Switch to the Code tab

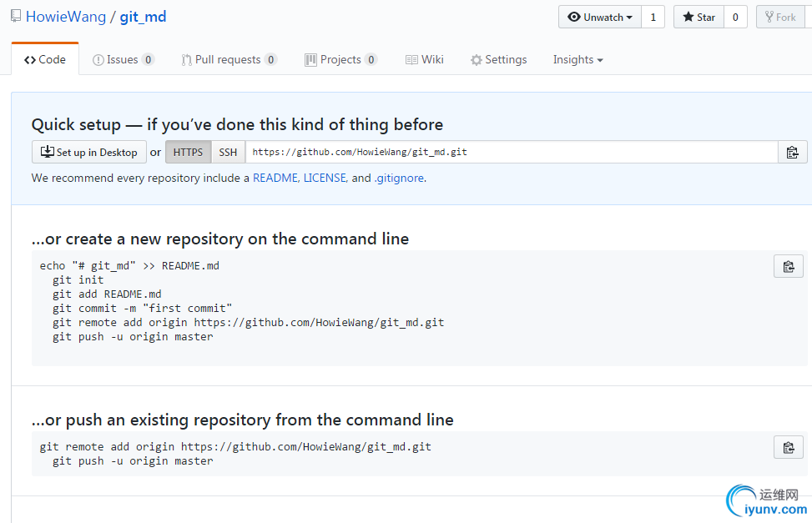[x=45, y=59]
